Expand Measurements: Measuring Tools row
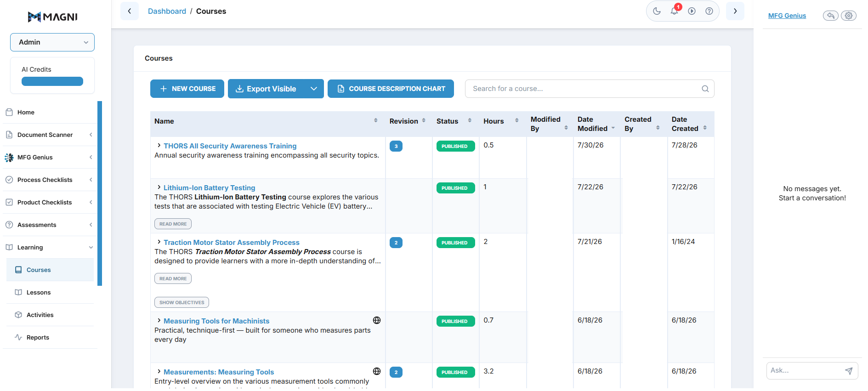The height and width of the screenshot is (391, 868). point(159,371)
